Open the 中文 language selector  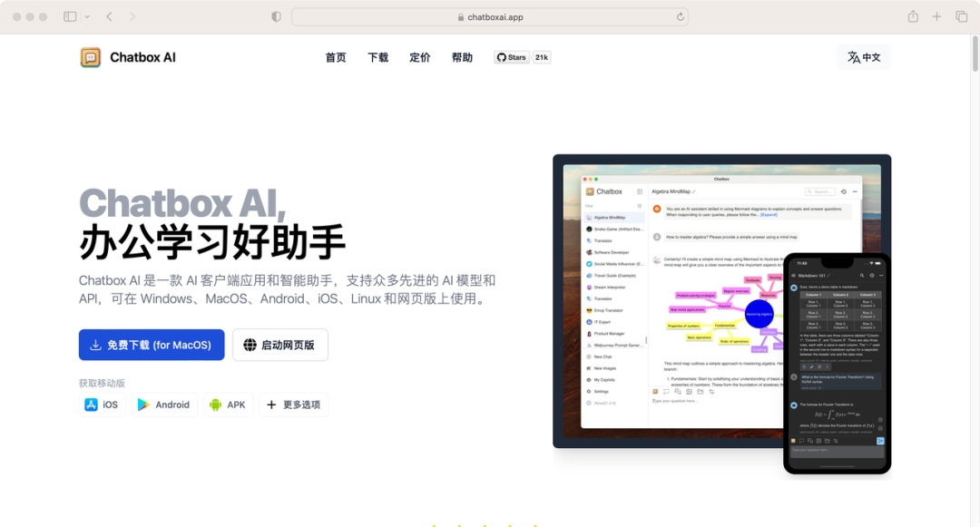[864, 57]
